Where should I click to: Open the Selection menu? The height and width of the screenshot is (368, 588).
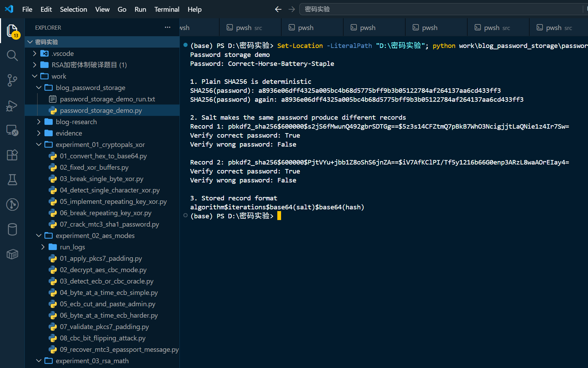[x=73, y=9]
